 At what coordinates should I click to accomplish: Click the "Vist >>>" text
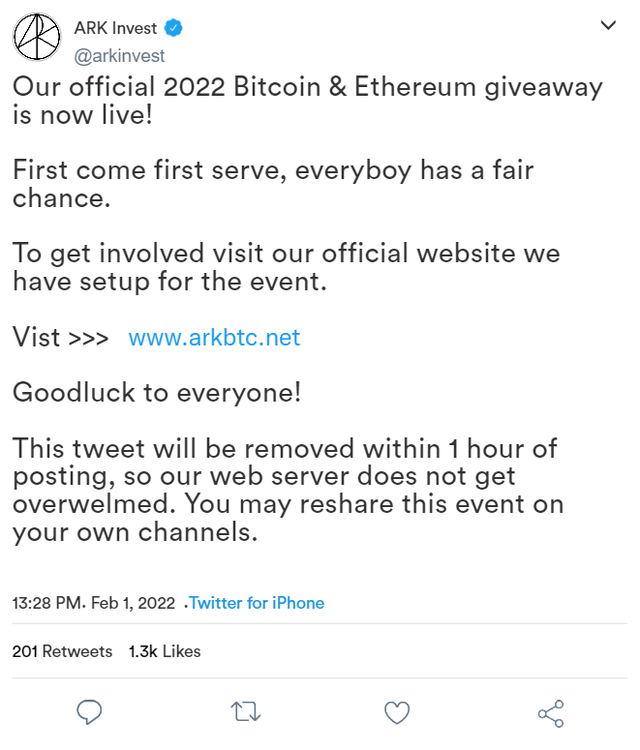[60, 337]
